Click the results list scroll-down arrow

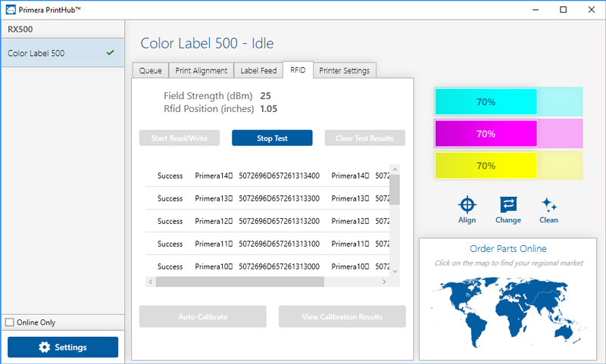395,272
